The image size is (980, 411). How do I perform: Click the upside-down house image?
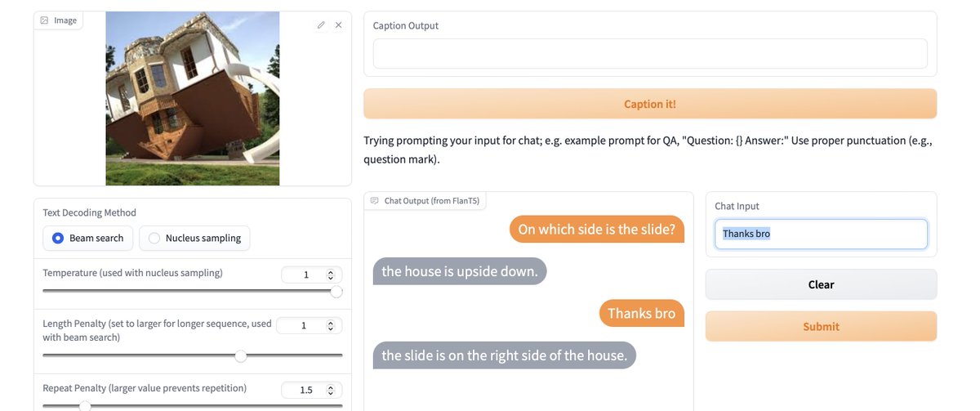(x=193, y=99)
